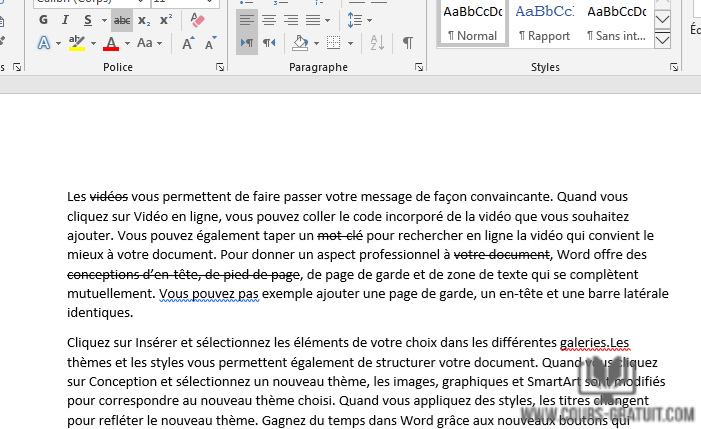Show paragraph marks with pilcrow icon
The height and width of the screenshot is (429, 701).
click(x=408, y=43)
